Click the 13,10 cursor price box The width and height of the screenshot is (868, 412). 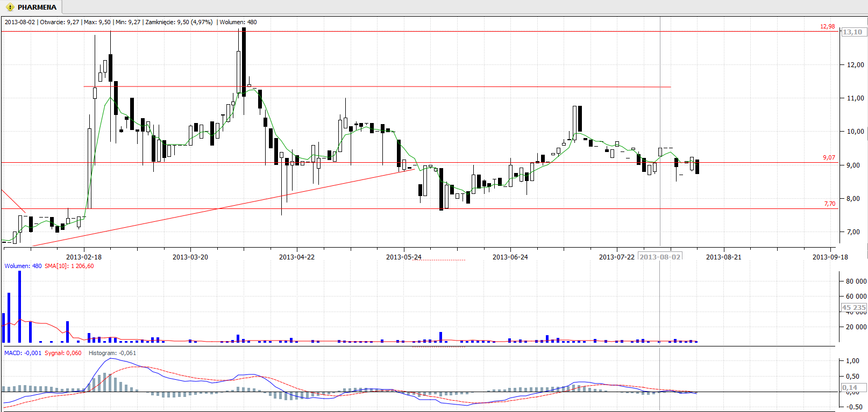point(852,32)
